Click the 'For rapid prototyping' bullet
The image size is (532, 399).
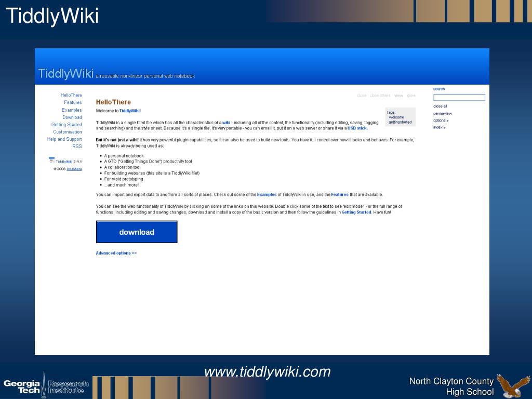click(x=124, y=179)
